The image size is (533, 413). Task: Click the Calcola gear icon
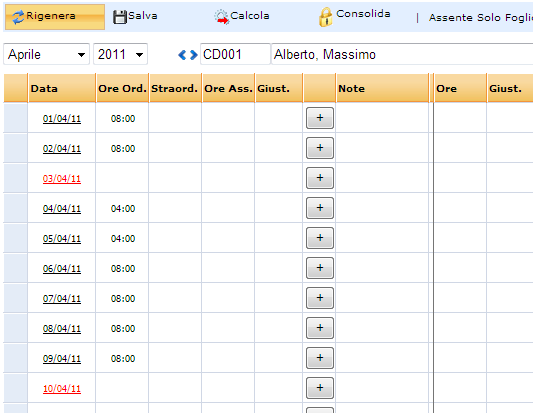[x=222, y=17]
